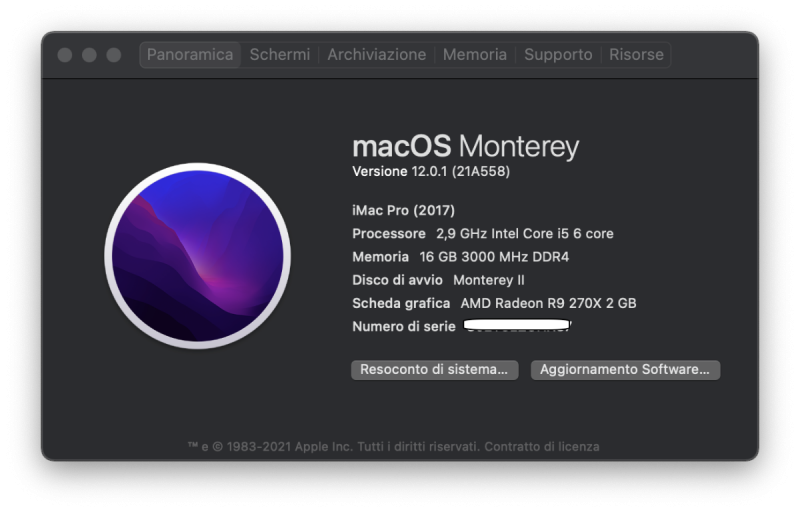Show the Risorse tab
The width and height of the screenshot is (800, 512).
[x=636, y=55]
